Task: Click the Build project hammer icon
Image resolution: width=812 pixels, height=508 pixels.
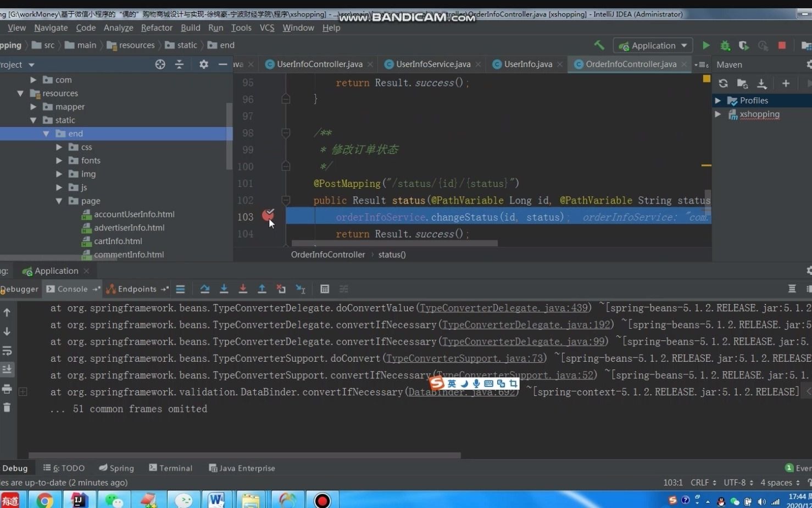Action: pos(599,45)
